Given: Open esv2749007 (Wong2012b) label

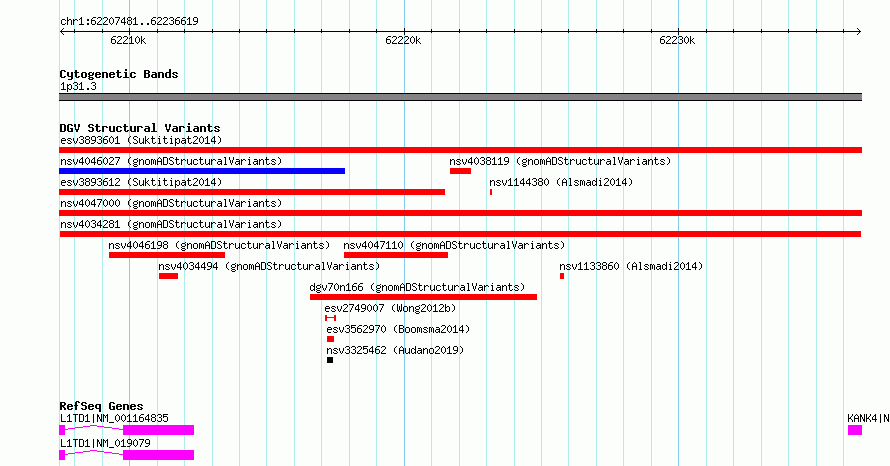Looking at the screenshot, I should click(390, 308).
